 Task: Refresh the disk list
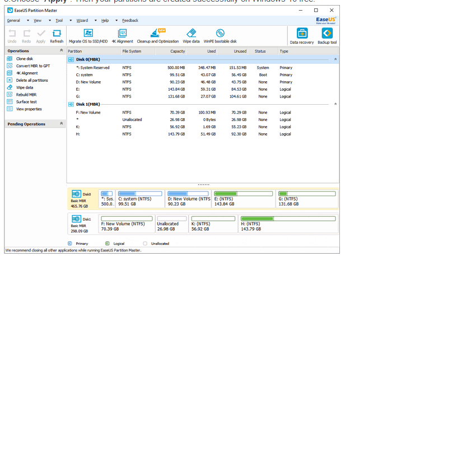pos(57,36)
